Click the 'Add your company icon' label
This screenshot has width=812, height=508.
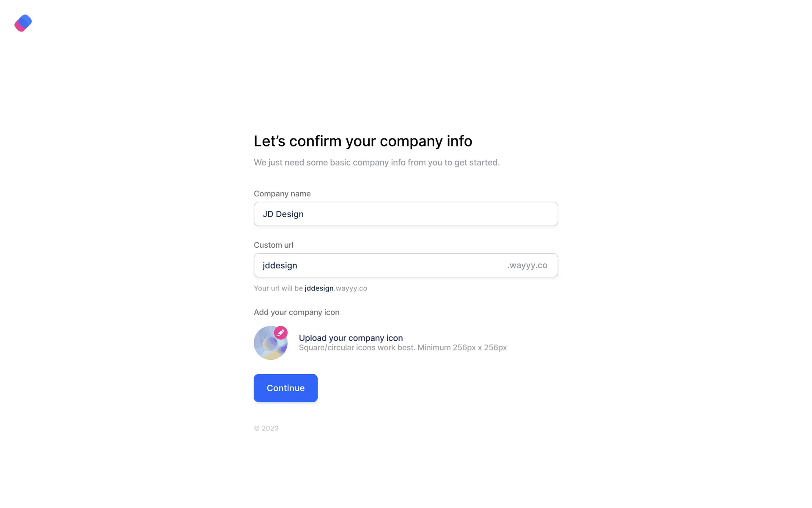click(x=296, y=312)
